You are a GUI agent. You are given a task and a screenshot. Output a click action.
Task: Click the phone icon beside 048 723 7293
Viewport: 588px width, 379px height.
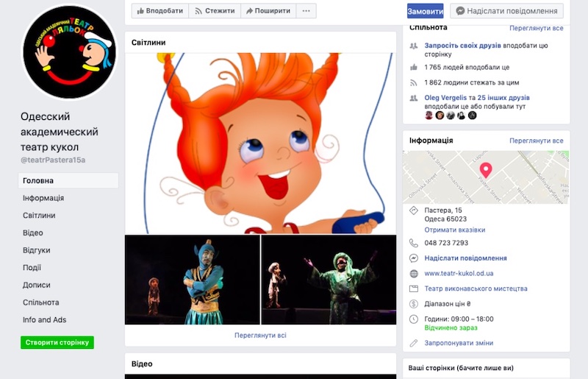coord(414,243)
